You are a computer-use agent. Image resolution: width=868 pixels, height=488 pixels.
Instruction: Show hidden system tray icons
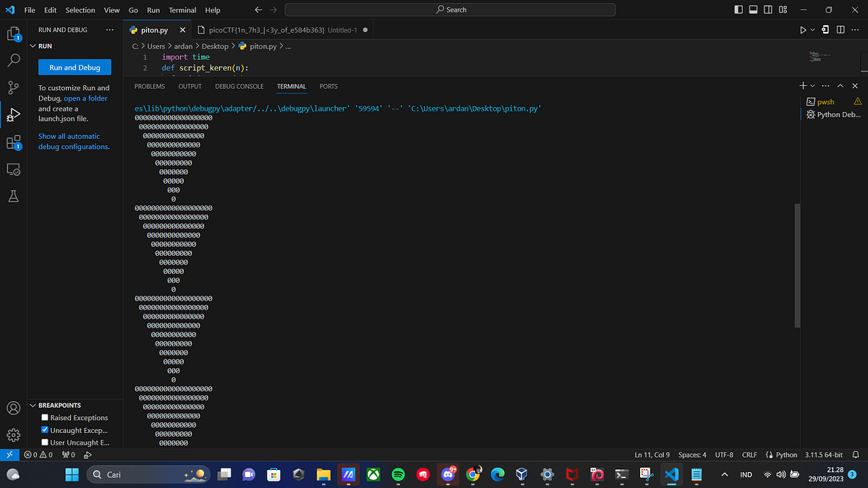pyautogui.click(x=724, y=475)
